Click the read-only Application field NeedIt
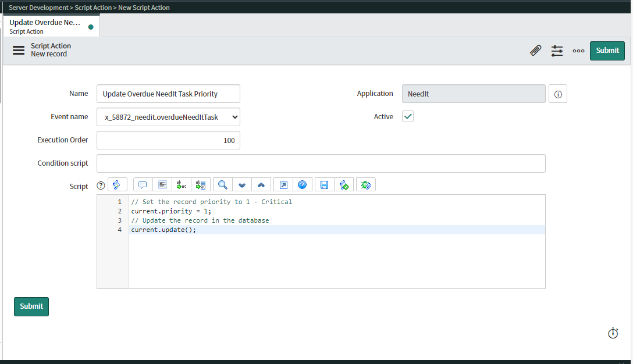The width and height of the screenshot is (633, 364). [x=474, y=94]
